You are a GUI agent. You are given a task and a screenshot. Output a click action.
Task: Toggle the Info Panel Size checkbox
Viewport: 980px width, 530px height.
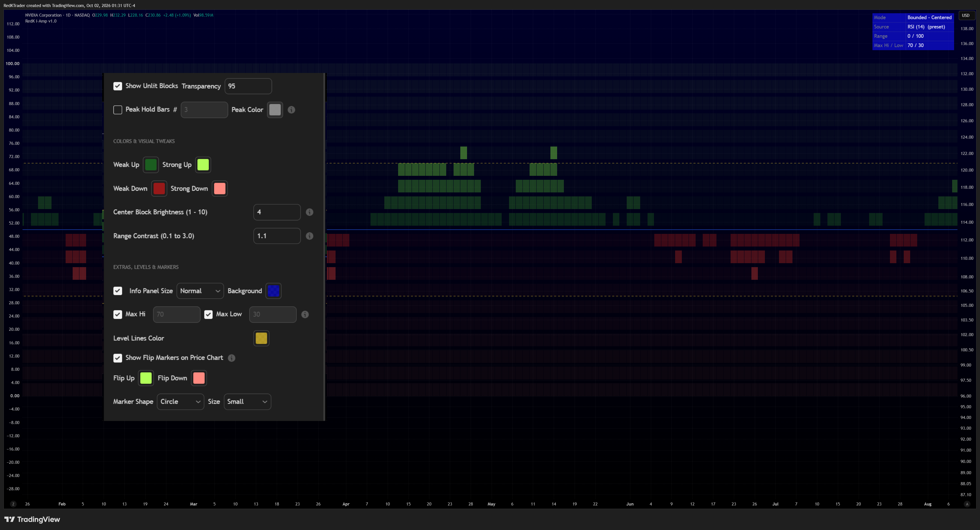click(x=118, y=291)
